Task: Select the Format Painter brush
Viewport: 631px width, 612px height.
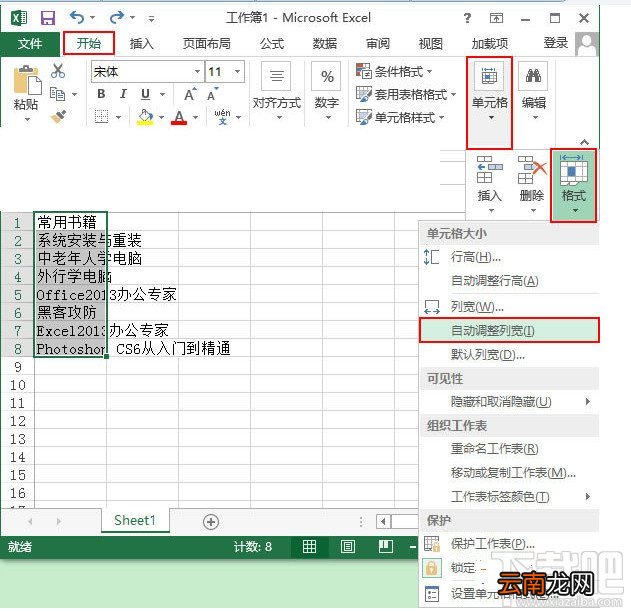Action: [x=58, y=116]
